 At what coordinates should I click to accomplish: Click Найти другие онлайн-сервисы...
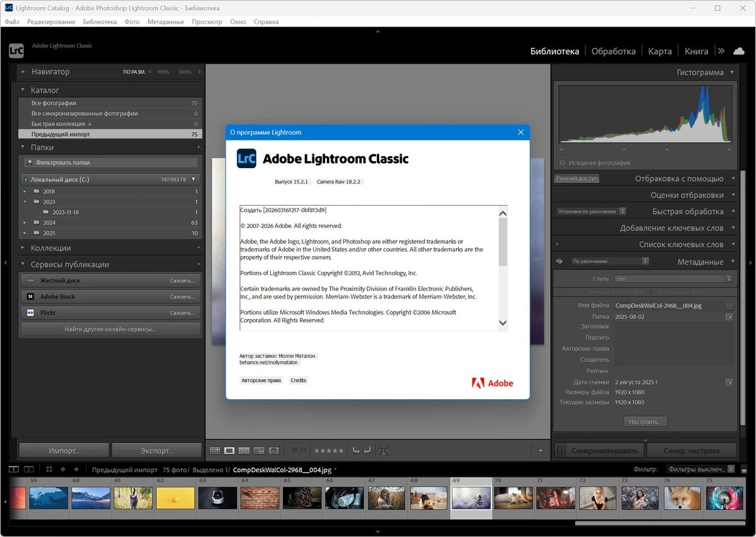(x=110, y=329)
